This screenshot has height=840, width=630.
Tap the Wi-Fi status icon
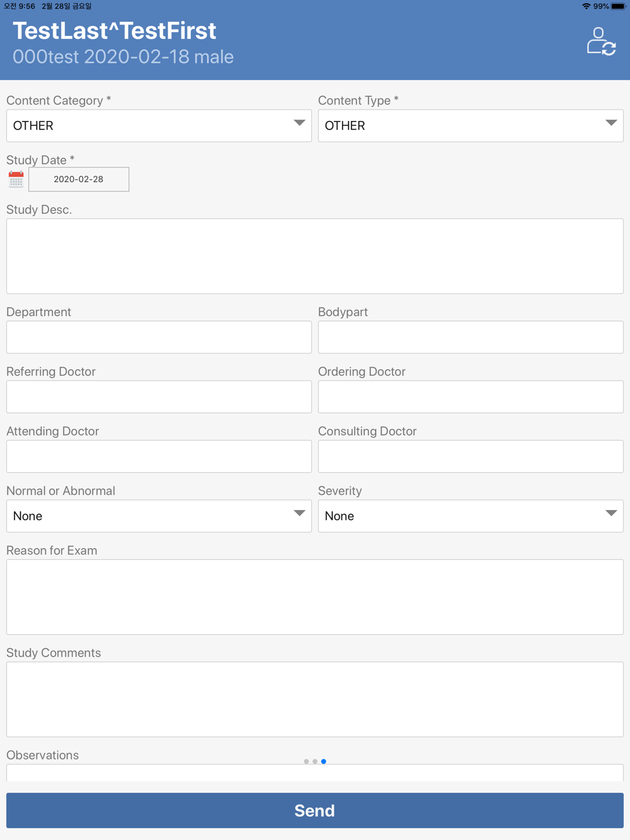586,6
